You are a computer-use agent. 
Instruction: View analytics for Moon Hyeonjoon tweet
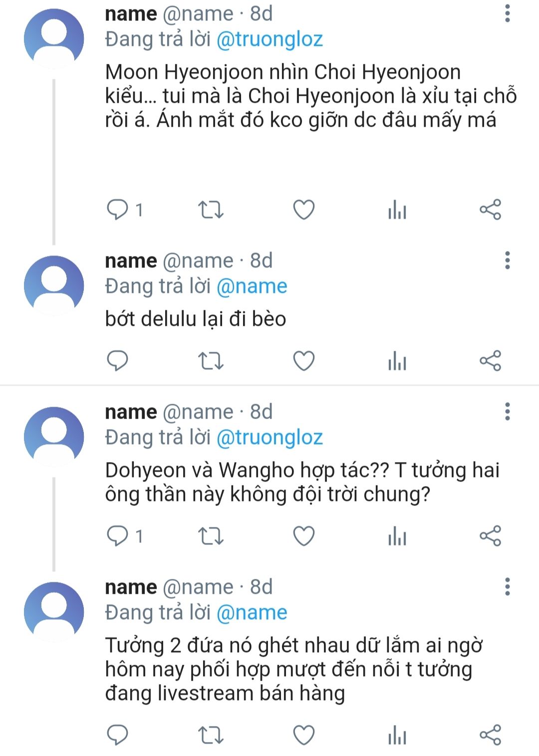tap(397, 210)
